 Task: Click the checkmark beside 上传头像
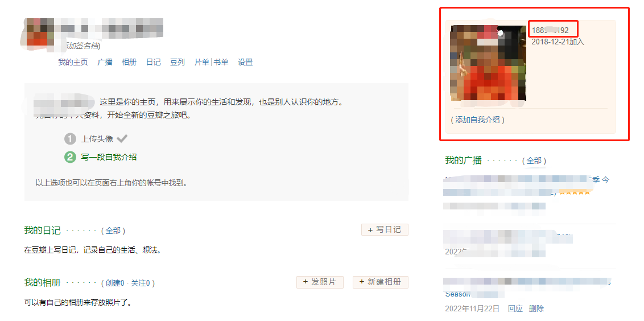(122, 138)
